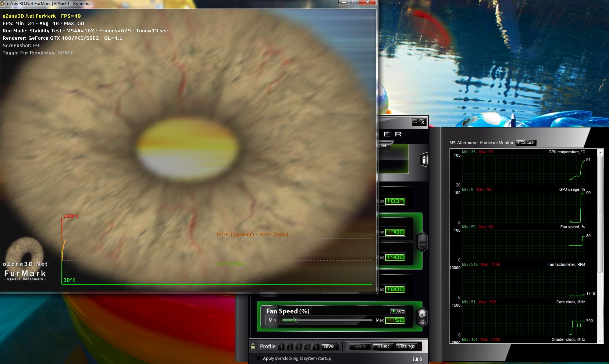This screenshot has height=364, width=609.
Task: Click the Reset button in Afterburner
Action: point(383,346)
